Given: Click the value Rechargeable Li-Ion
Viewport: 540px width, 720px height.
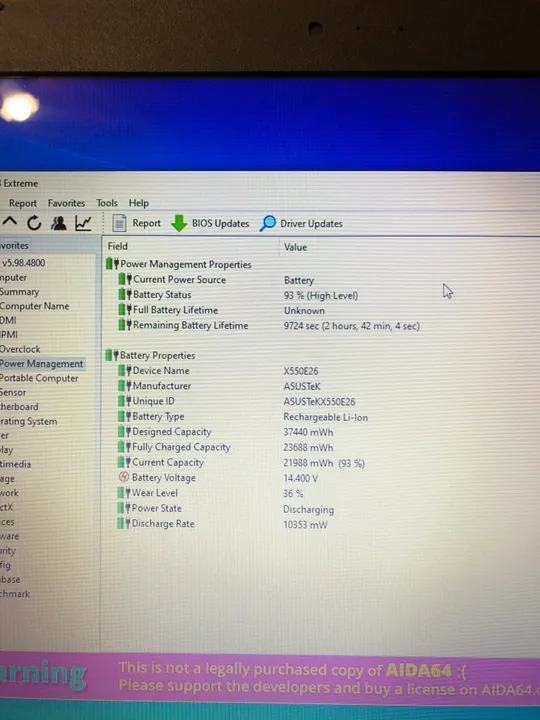Looking at the screenshot, I should pos(326,417).
